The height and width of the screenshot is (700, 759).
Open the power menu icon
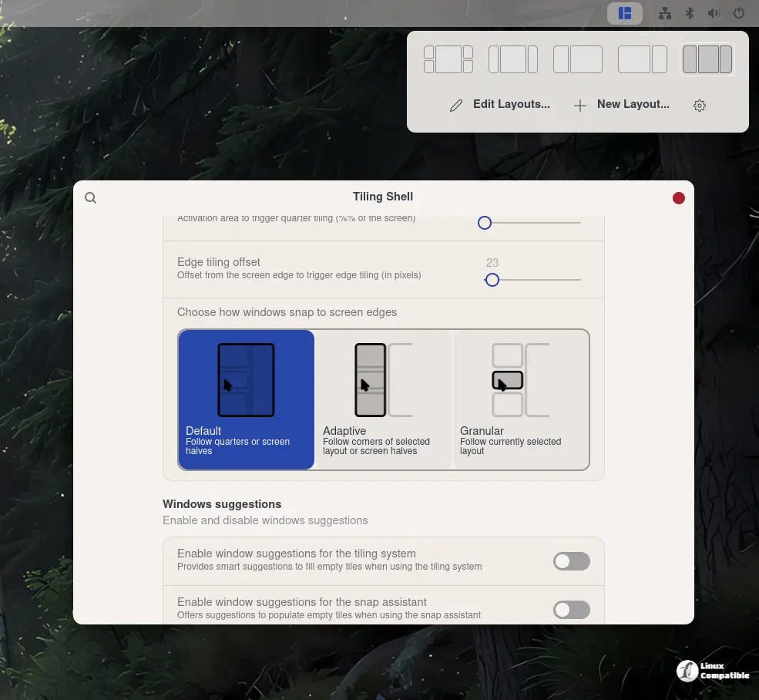(x=738, y=13)
